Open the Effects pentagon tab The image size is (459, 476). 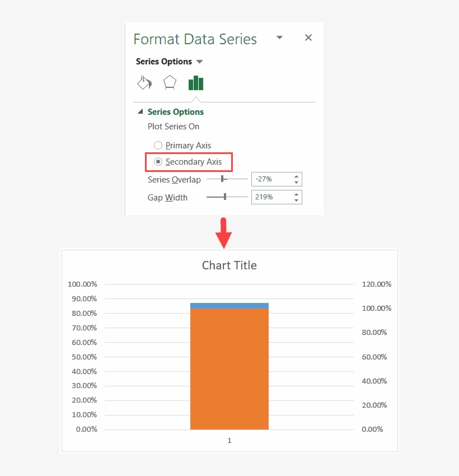pos(170,83)
